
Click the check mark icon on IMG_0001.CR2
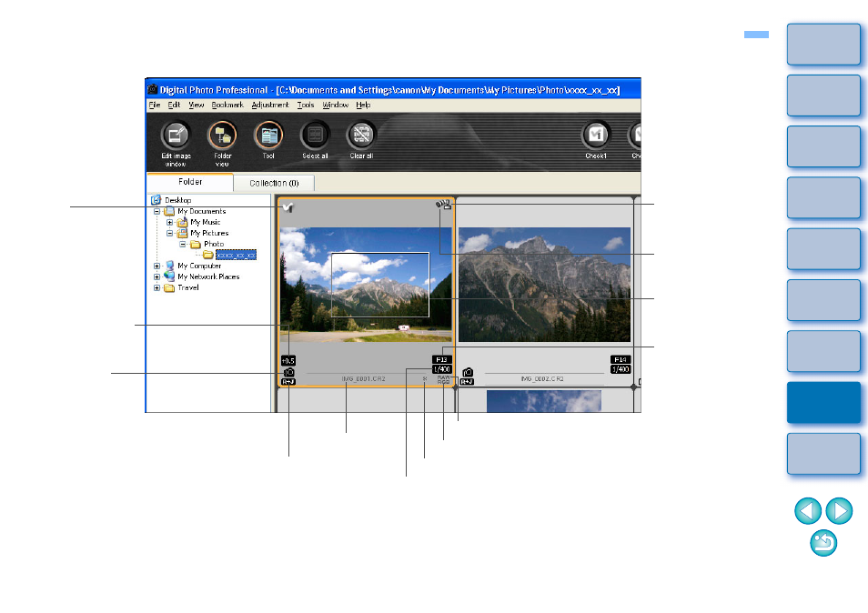[288, 207]
